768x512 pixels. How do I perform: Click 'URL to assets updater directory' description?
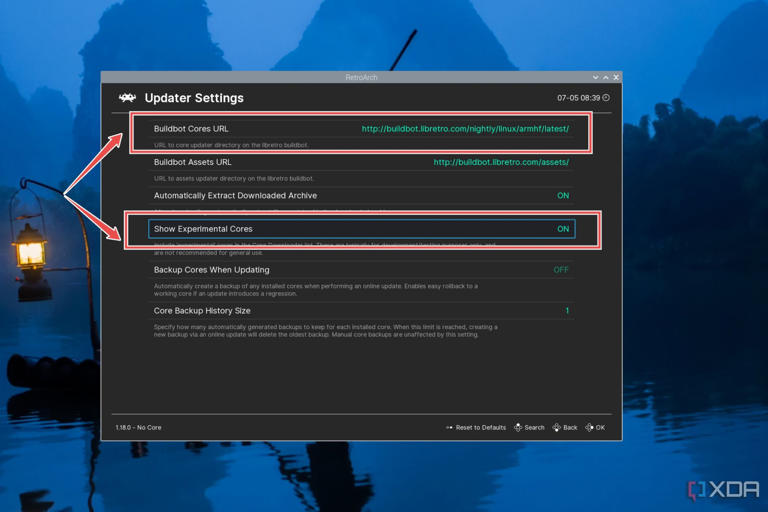234,178
